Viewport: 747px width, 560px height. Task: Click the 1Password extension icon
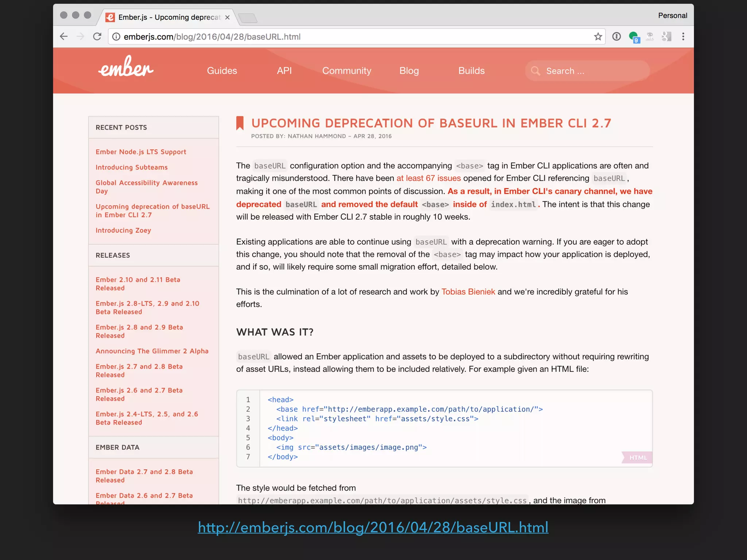(x=616, y=36)
